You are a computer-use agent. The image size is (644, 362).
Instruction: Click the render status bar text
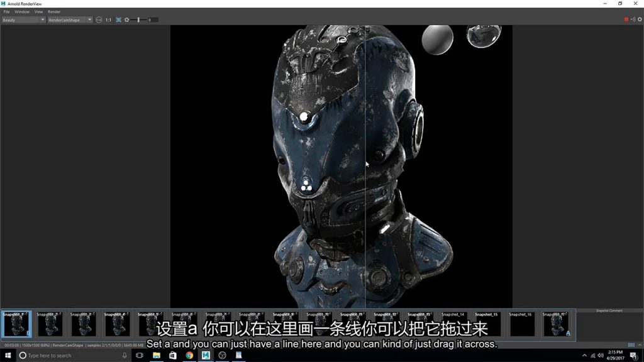(x=74, y=345)
